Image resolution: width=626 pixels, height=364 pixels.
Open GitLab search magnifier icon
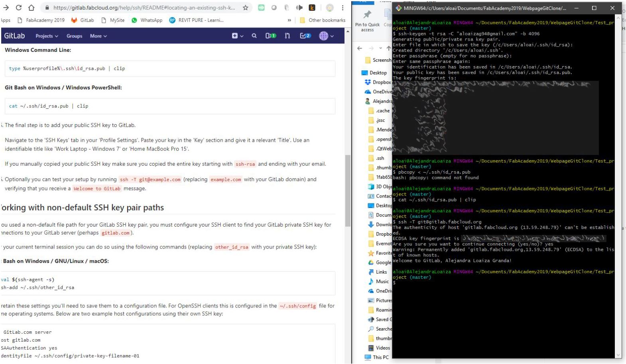(x=254, y=36)
